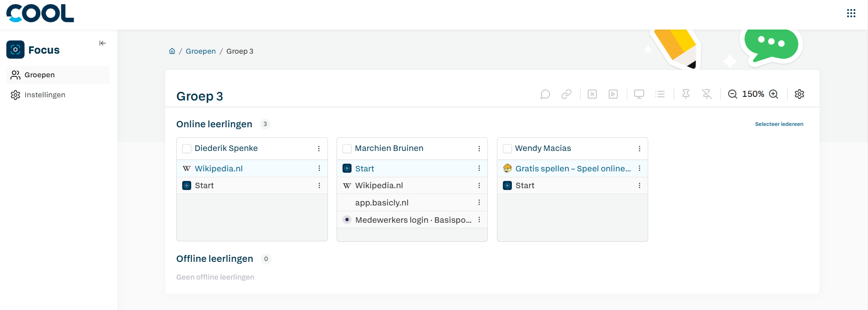Screen dimensions: 868x310
Task: Click the pin icon in toolbar
Action: (x=686, y=94)
